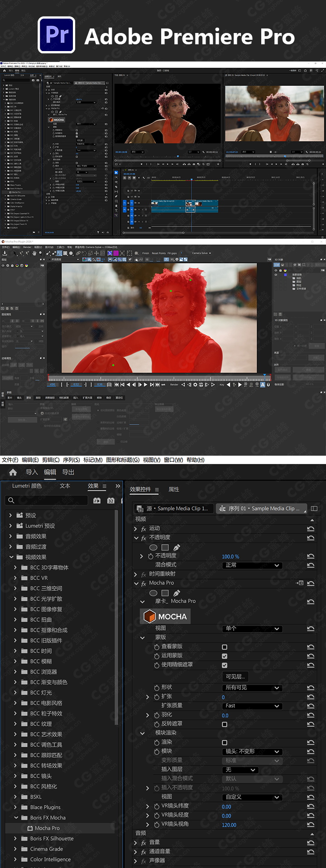
Task: Collapse the 视频效果 folder
Action: coord(11,557)
